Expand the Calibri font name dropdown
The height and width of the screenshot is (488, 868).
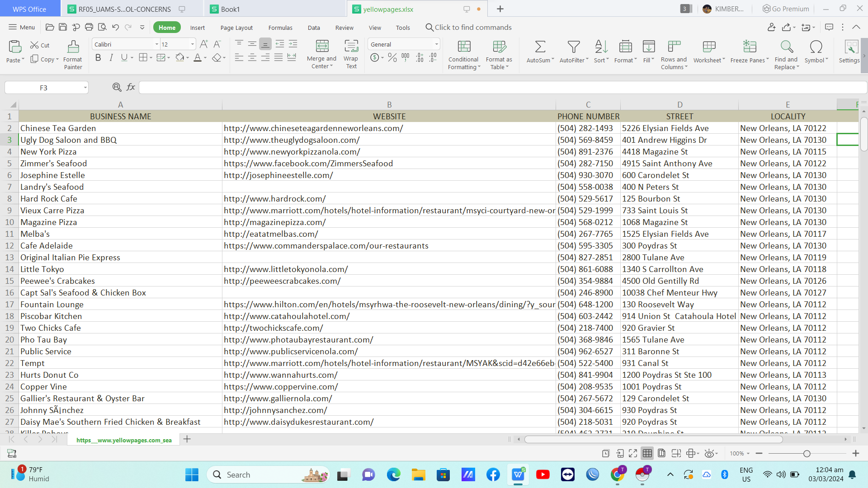click(157, 44)
